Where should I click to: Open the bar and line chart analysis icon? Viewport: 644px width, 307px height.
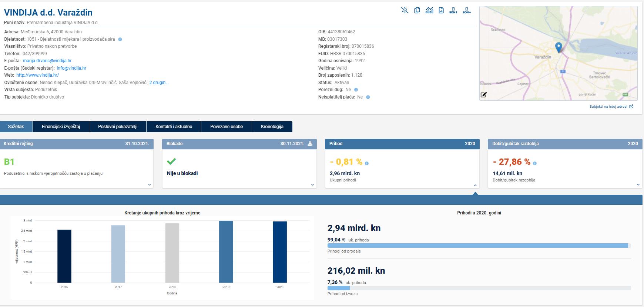pyautogui.click(x=429, y=10)
